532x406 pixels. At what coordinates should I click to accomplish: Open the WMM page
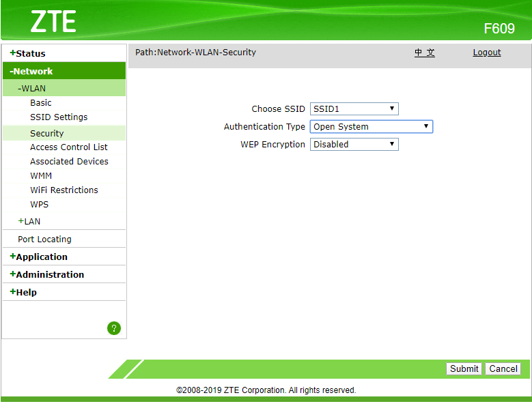tap(41, 176)
